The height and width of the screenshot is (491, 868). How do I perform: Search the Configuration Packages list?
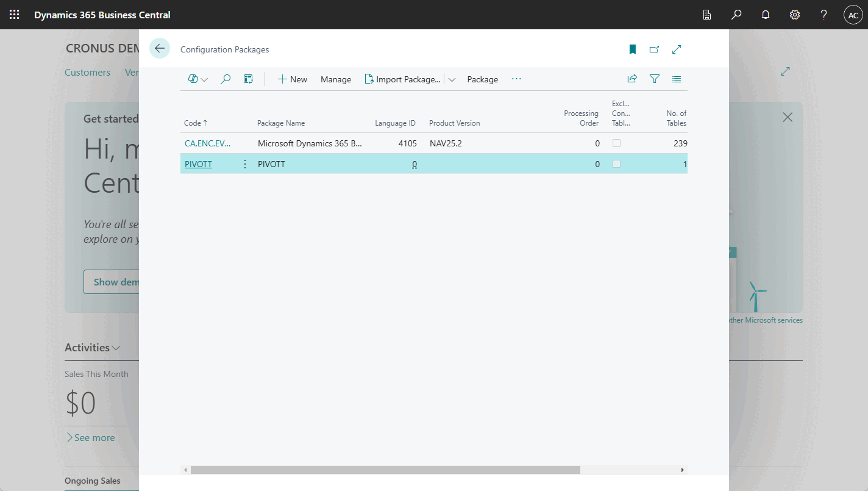226,79
